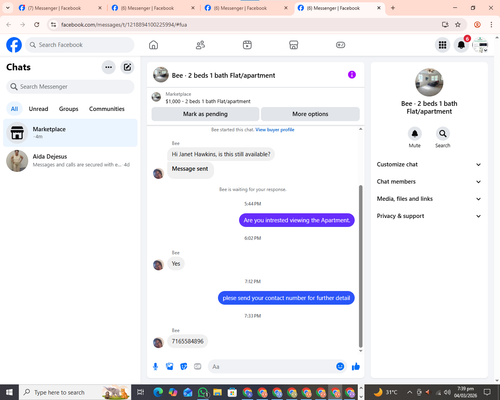Select the Groups chats filter

[x=68, y=109]
